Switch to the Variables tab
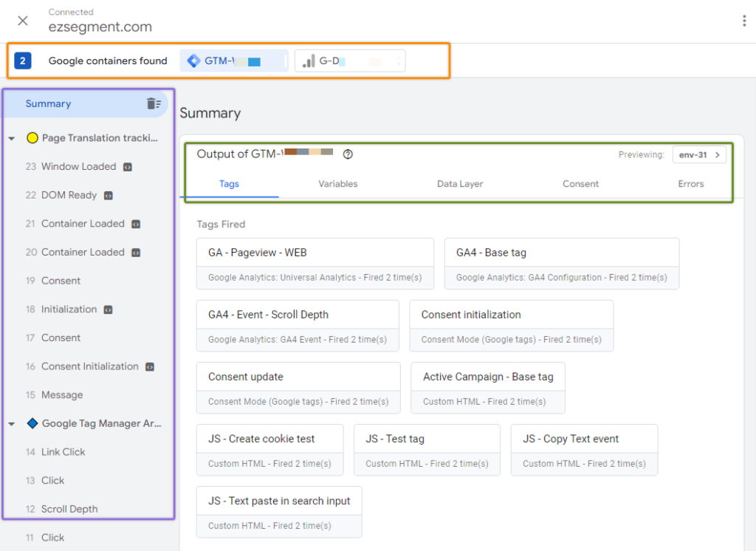The height and width of the screenshot is (551, 756). 338,184
